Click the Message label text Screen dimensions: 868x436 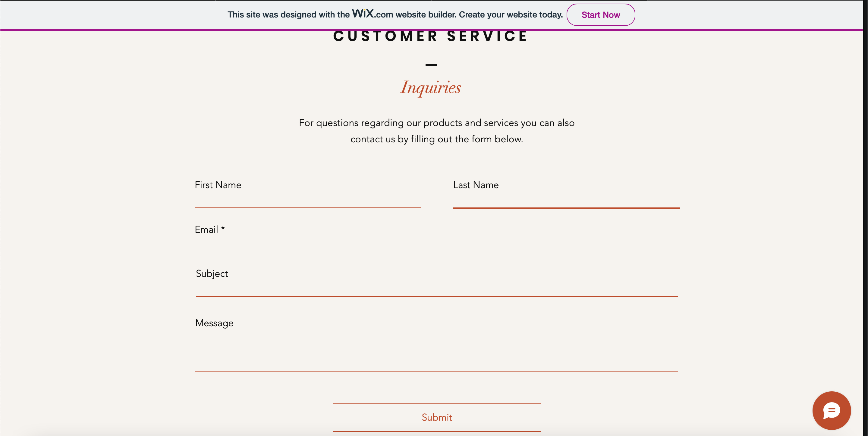214,323
